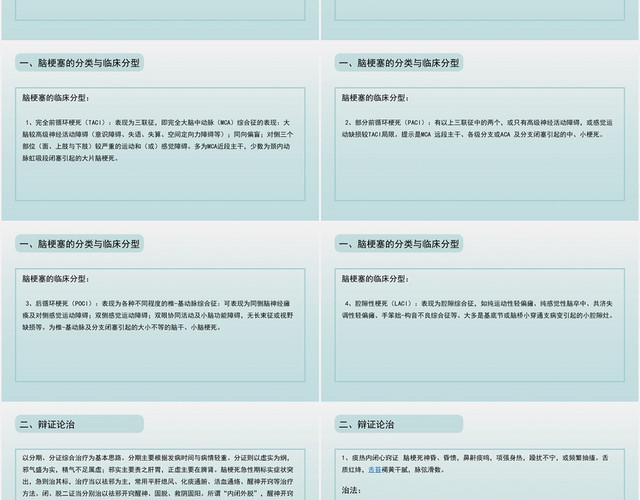The width and height of the screenshot is (640, 500).
Task: Click heading 一、脑梗塞的分类与临床分型 on POCI slide
Action: point(80,244)
